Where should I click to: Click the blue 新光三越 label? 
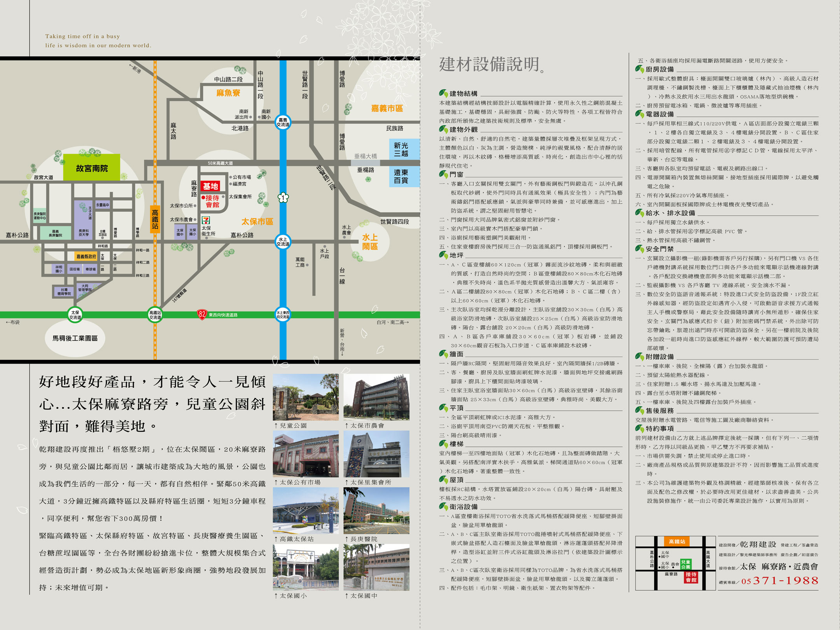(401, 149)
